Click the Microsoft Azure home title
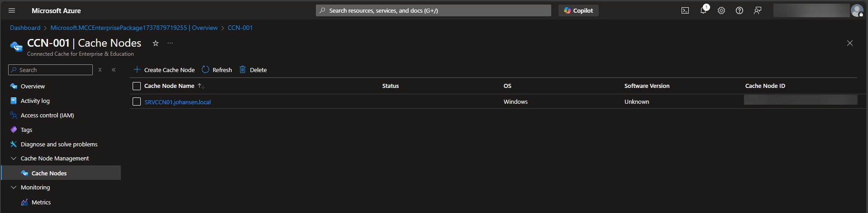868x213 pixels. (x=56, y=10)
